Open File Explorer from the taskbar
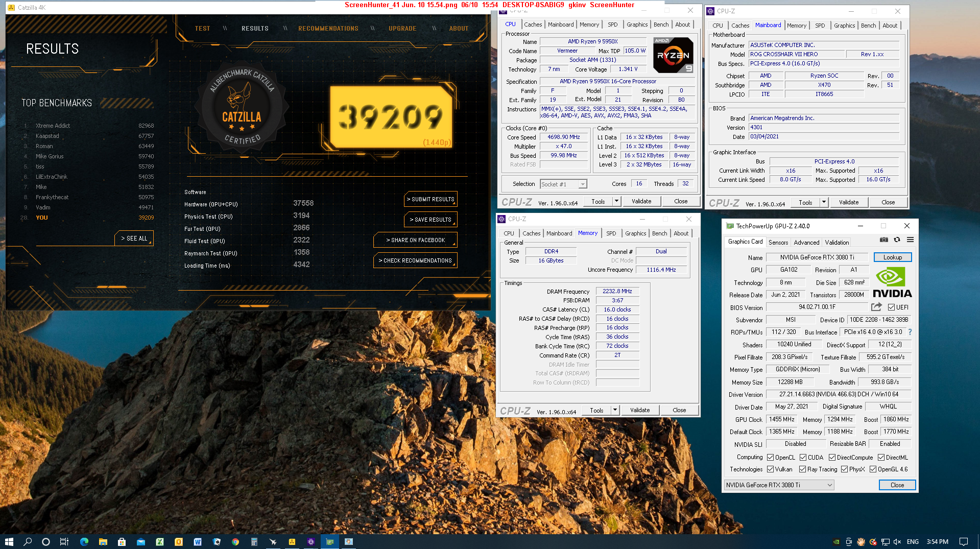980x549 pixels. [x=103, y=542]
